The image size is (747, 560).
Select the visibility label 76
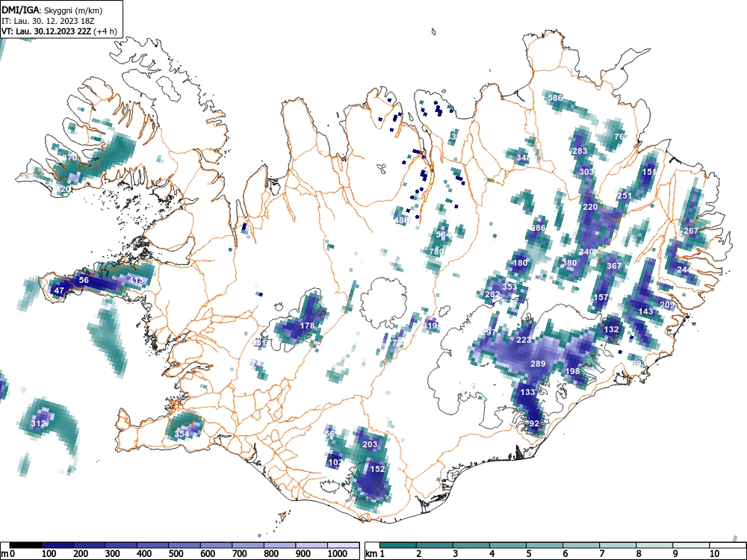(x=619, y=136)
